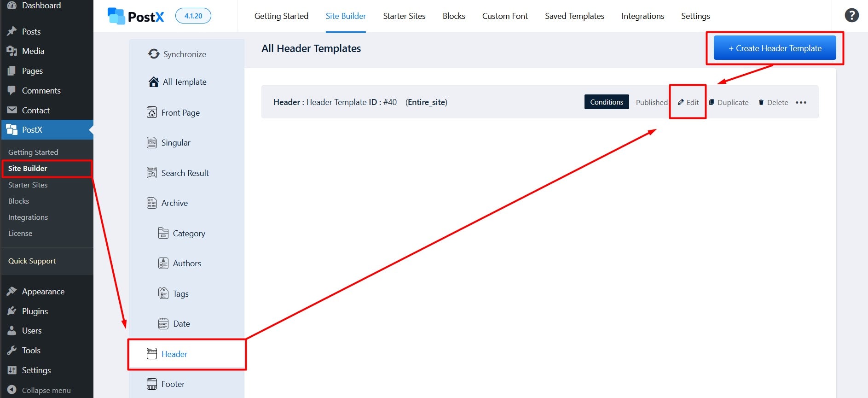Click the Entire_site condition text
868x398 pixels.
click(426, 102)
